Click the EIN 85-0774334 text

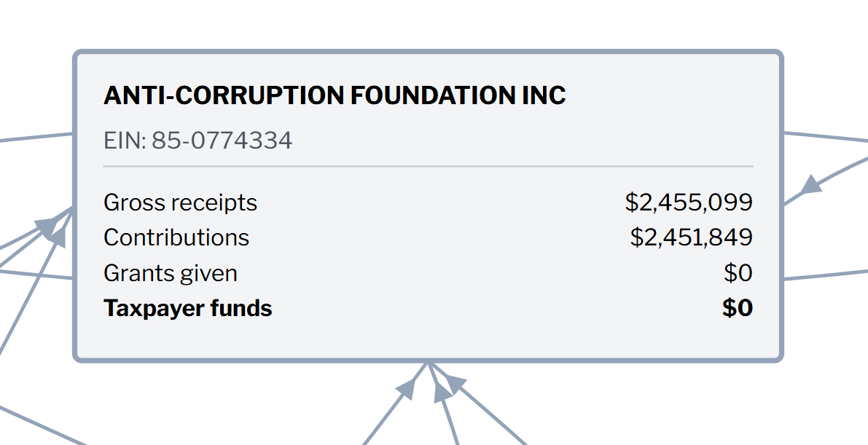[198, 140]
